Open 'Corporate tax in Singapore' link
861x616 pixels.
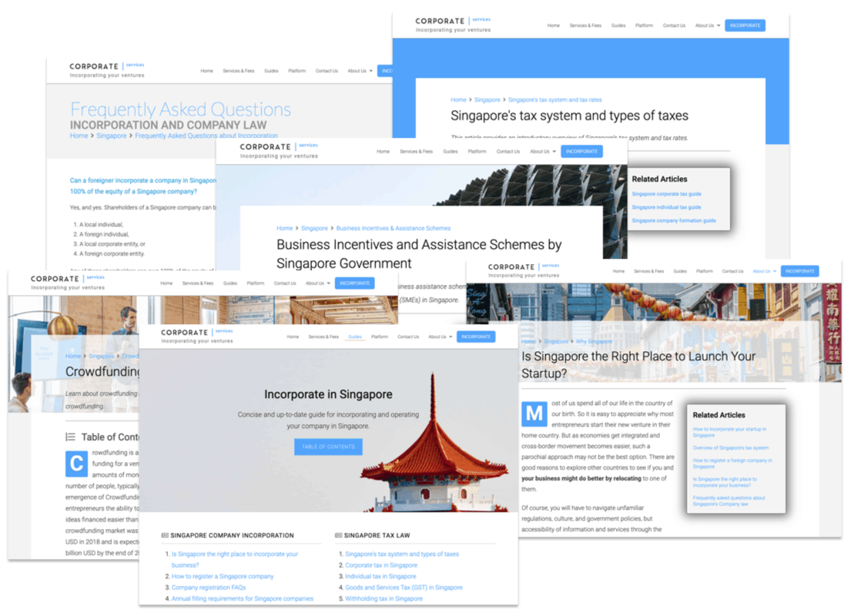point(381,565)
